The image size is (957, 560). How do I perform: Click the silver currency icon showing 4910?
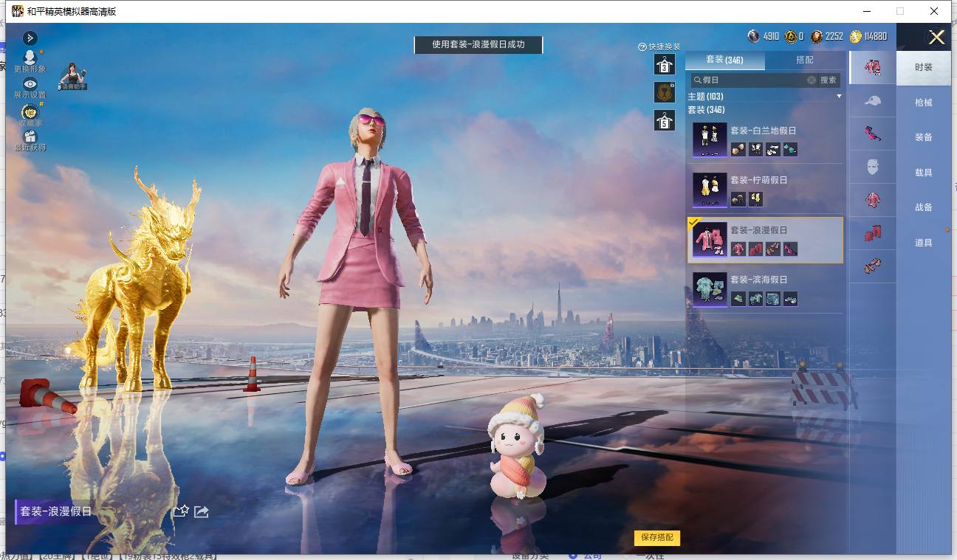point(753,36)
